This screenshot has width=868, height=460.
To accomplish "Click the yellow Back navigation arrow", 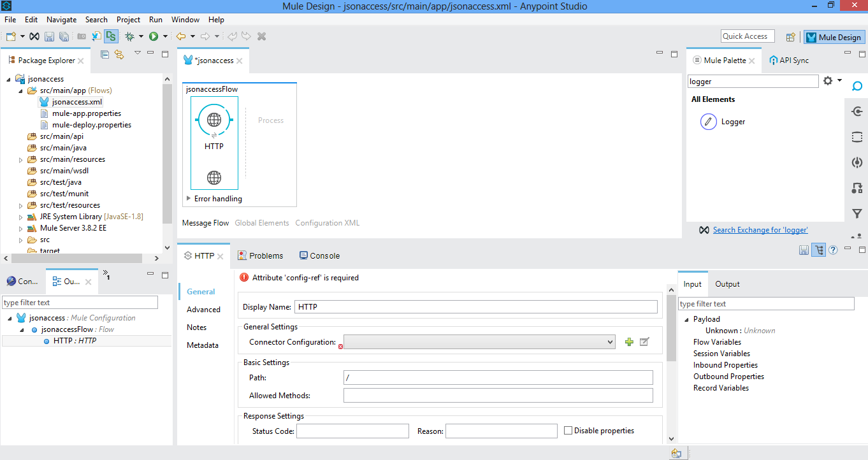I will coord(181,36).
